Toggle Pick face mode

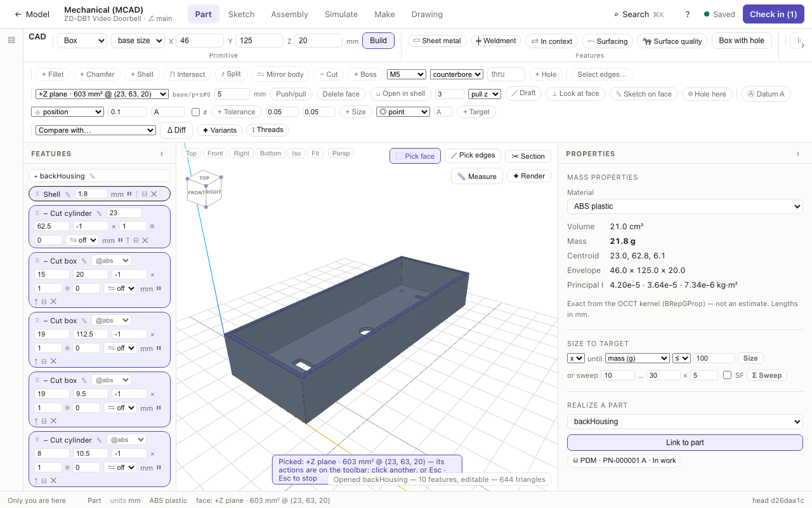[415, 156]
